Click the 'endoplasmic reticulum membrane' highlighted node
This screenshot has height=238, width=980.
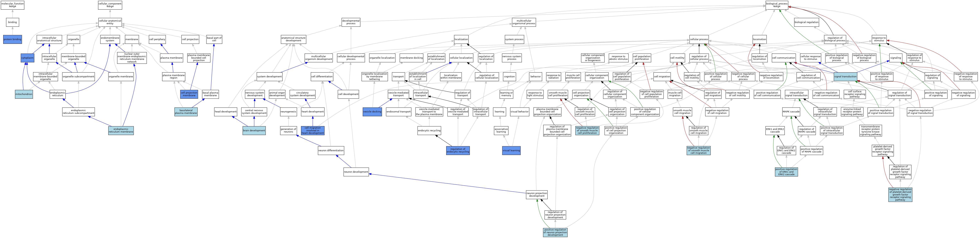121,131
